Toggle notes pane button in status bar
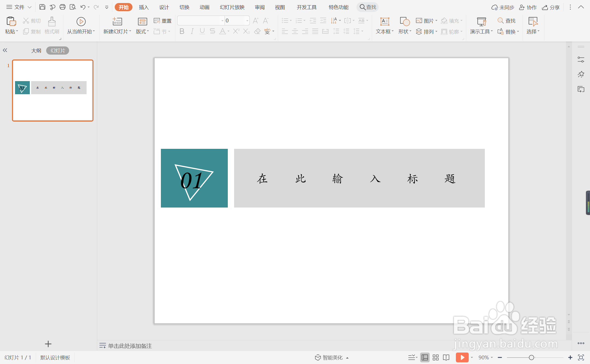This screenshot has width=590, height=364. pos(413,357)
